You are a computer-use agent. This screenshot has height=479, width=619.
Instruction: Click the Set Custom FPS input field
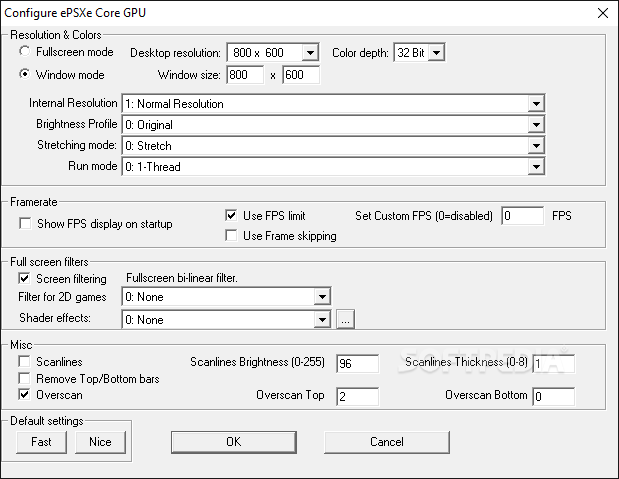(x=522, y=216)
